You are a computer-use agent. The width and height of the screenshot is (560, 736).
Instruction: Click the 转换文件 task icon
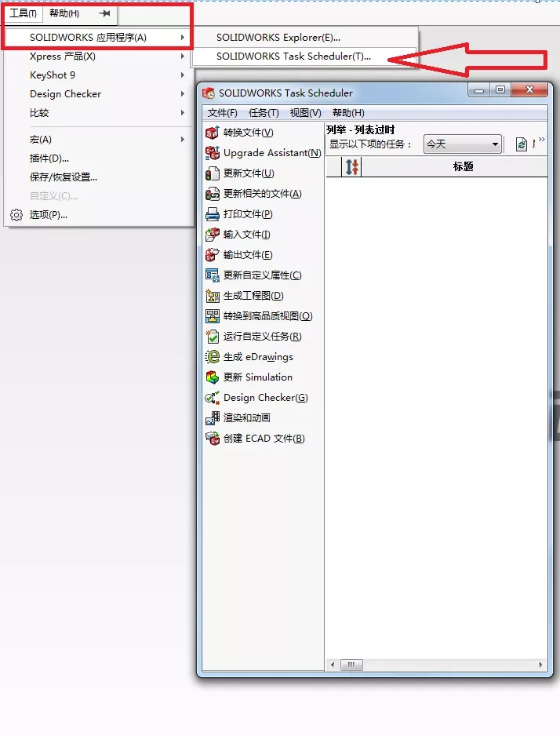click(x=212, y=133)
